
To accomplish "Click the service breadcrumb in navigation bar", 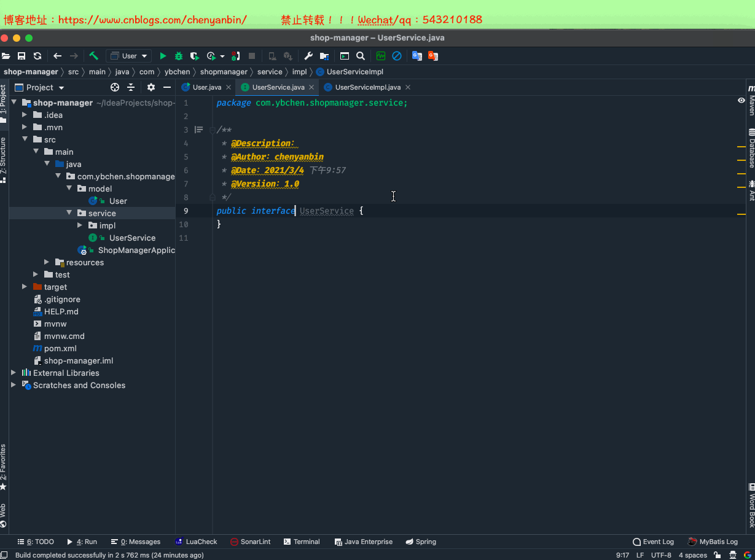I will (x=270, y=72).
